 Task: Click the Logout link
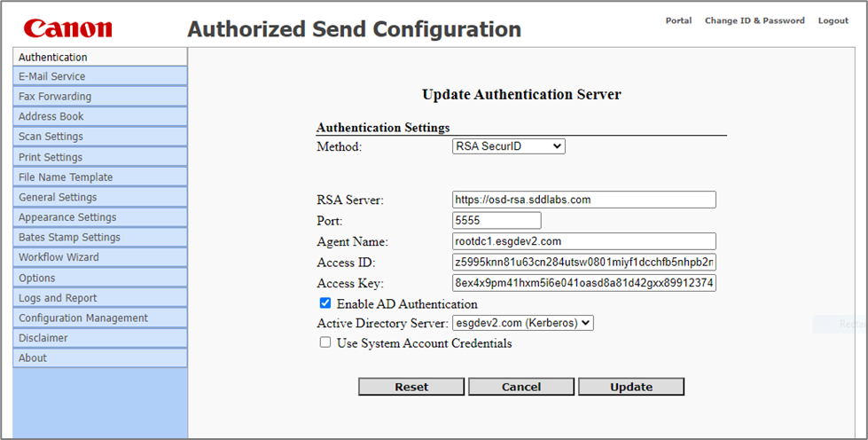tap(833, 20)
